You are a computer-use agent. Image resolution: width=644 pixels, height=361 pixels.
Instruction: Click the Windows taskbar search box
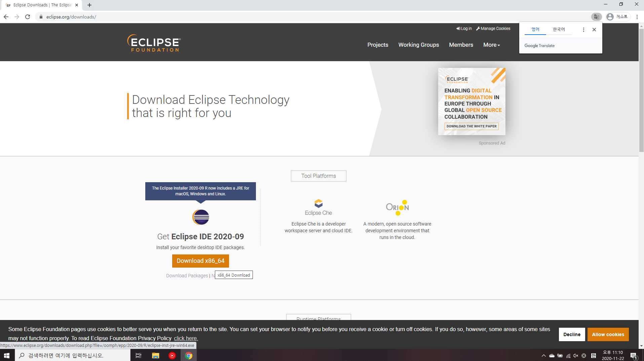pos(73,355)
